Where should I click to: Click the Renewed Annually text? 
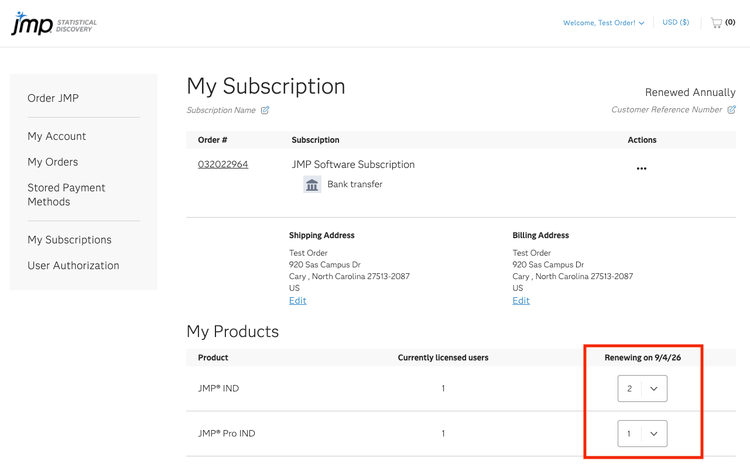tap(690, 92)
